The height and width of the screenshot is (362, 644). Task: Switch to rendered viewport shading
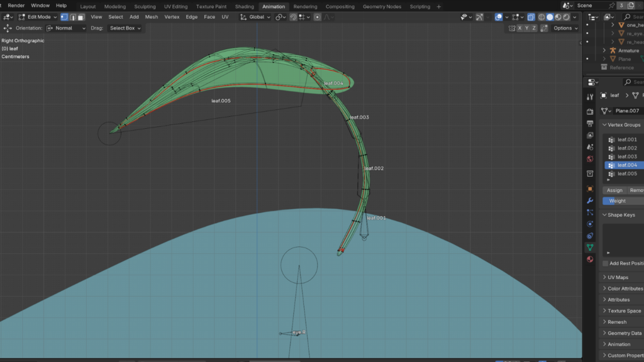click(x=567, y=17)
